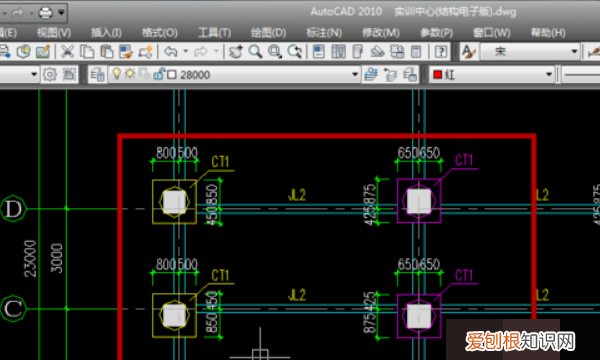This screenshot has height=360, width=600.
Task: Click the Zoom Previous tool
Action: [x=294, y=51]
